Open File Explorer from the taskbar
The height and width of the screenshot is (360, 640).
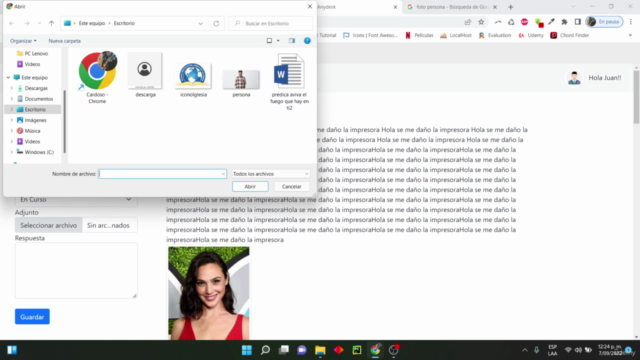[320, 350]
